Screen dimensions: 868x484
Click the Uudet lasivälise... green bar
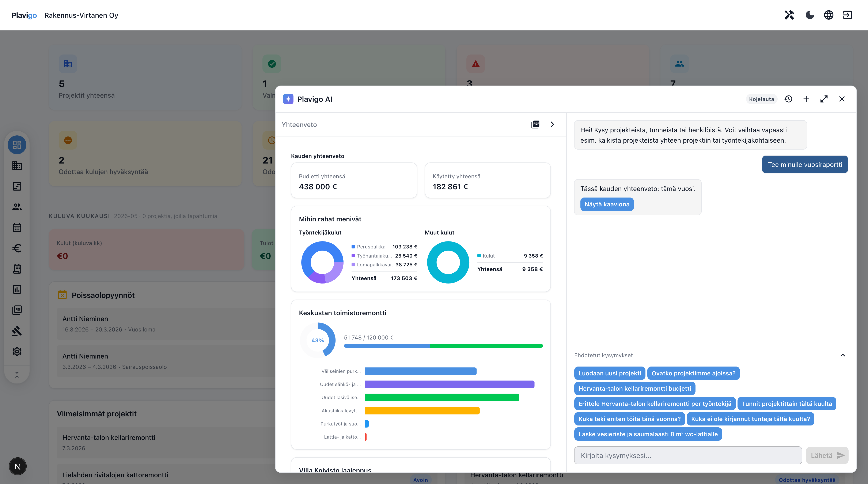point(442,398)
